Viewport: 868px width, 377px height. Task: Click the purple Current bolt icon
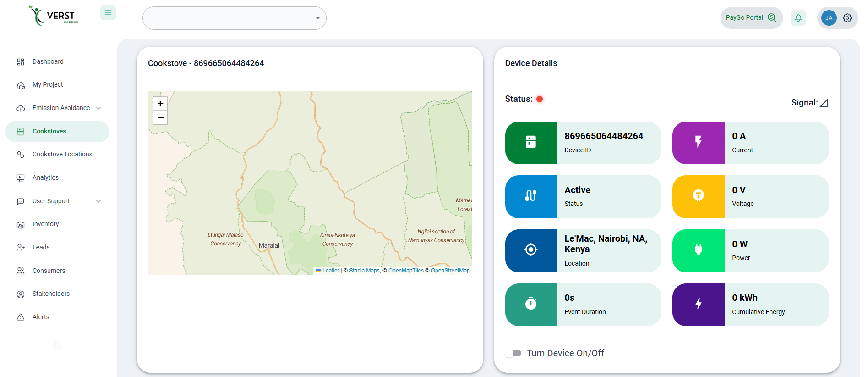coord(699,143)
